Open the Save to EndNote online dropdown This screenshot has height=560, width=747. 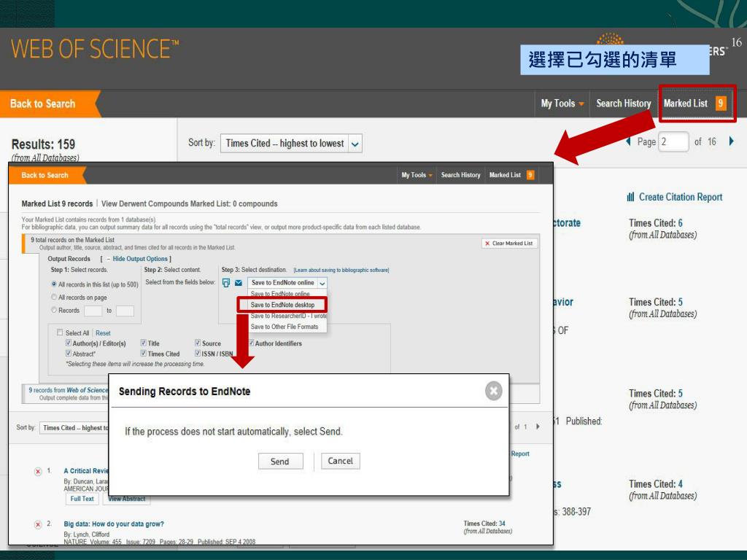pyautogui.click(x=287, y=283)
